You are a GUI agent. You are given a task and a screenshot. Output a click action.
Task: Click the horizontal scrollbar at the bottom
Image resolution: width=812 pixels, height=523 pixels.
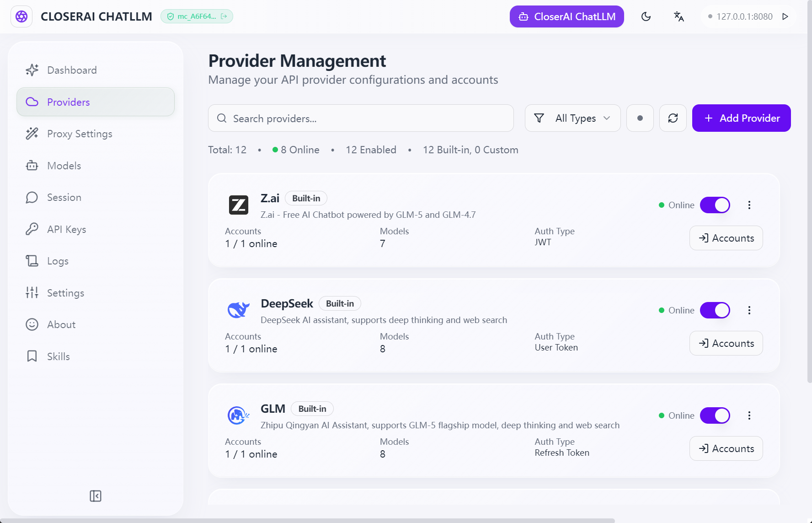tap(307, 521)
